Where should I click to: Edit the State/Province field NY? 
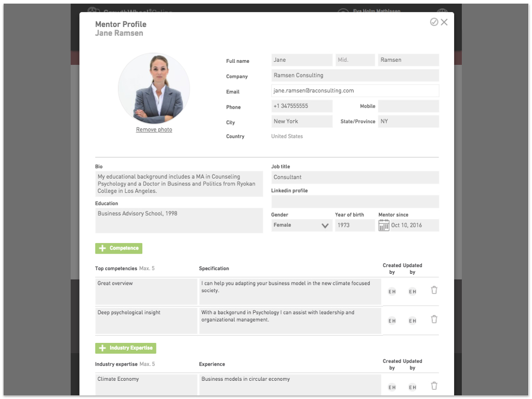pyautogui.click(x=408, y=122)
